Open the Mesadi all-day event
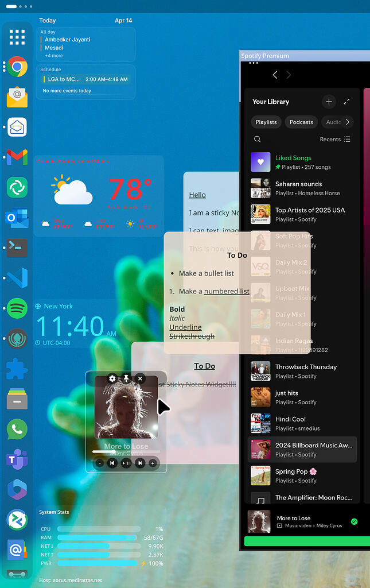Viewport: 370px width, 588px height. pos(54,48)
